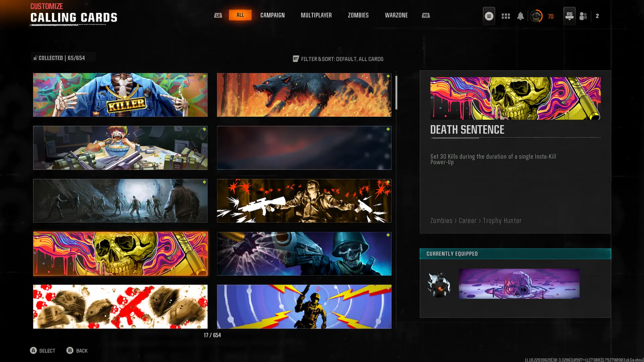This screenshot has width=644, height=362.
Task: Open the party members icon
Action: click(583, 16)
